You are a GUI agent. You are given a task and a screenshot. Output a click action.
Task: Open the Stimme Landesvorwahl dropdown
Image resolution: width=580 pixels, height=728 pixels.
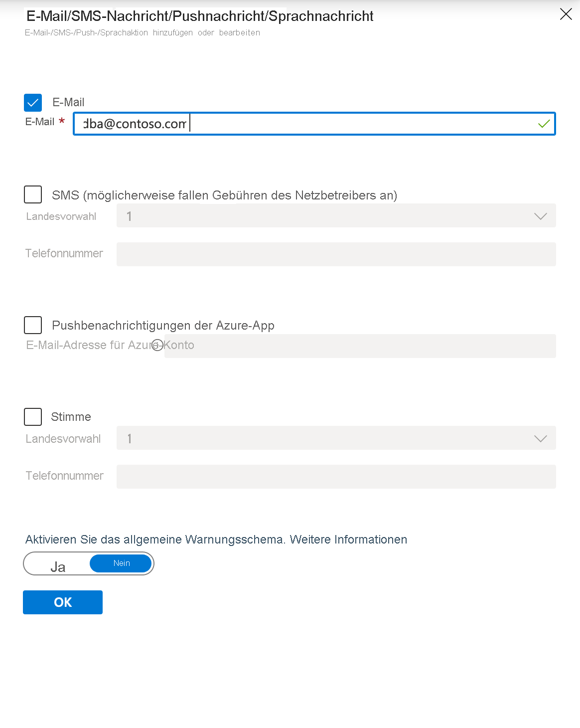coord(336,438)
